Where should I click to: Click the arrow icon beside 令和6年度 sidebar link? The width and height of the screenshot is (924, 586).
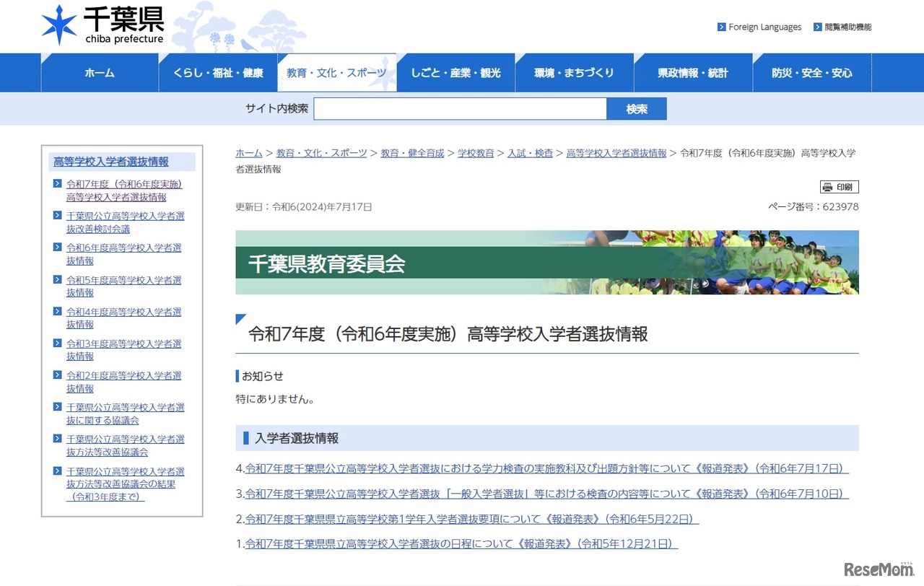click(58, 248)
